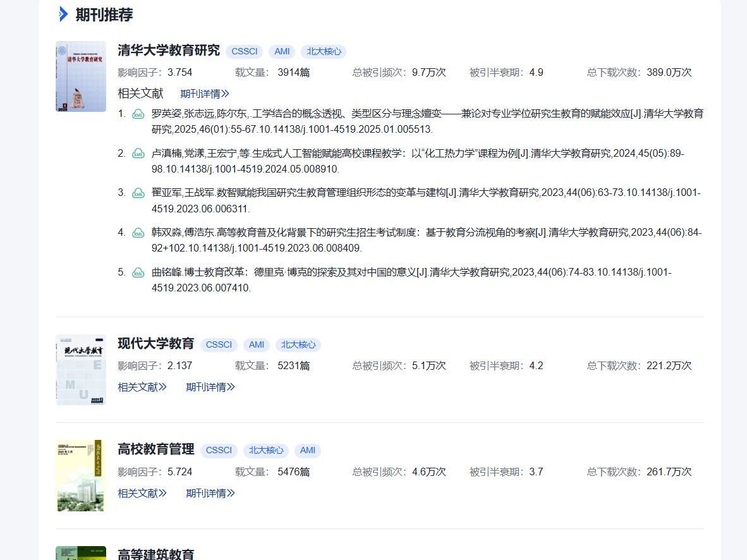Expand 相关文献 under 高校教育管理
This screenshot has width=747, height=560.
(x=142, y=493)
